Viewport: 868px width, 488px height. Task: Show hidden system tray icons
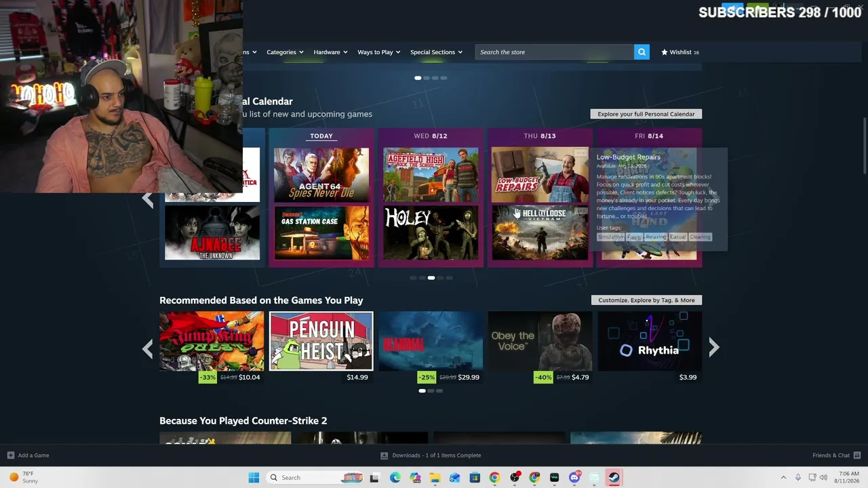click(x=783, y=478)
